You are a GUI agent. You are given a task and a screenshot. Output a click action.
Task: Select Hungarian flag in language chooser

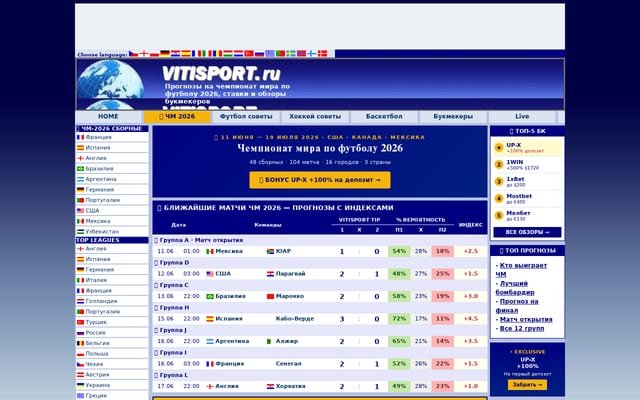(228, 53)
